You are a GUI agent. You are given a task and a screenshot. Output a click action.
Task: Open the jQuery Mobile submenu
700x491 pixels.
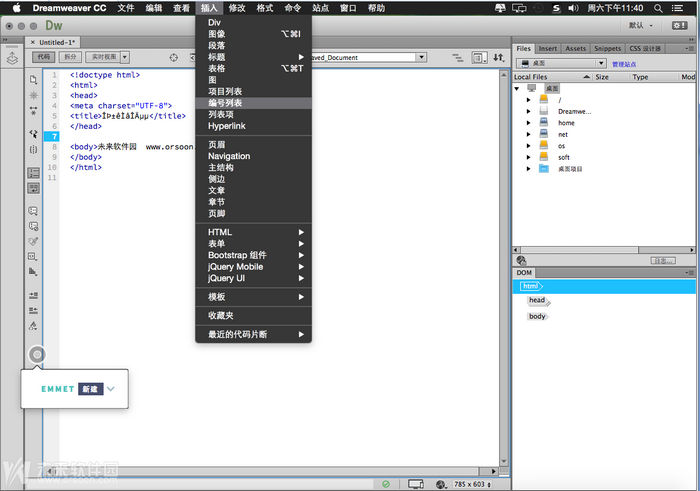pyautogui.click(x=254, y=266)
